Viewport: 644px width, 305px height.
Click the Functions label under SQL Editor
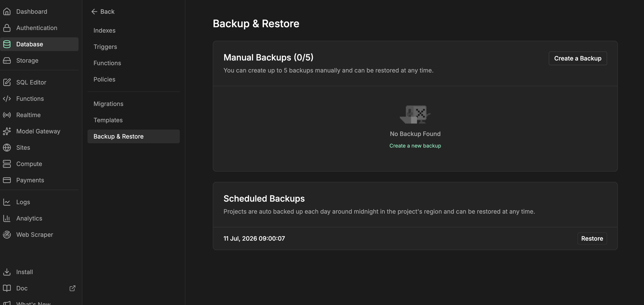coord(30,99)
